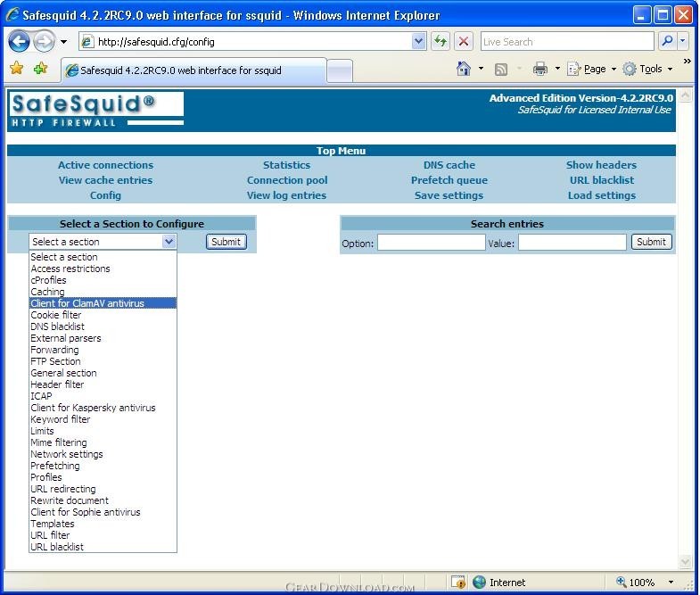This screenshot has height=595, width=700.
Task: Click Load settings link
Action: [602, 195]
